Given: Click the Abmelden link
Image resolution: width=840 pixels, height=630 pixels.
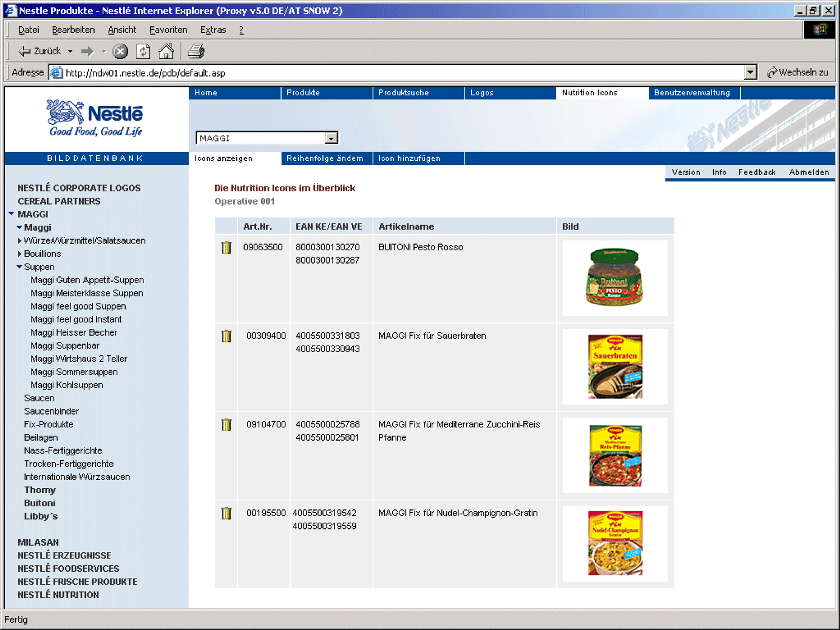Looking at the screenshot, I should 809,172.
